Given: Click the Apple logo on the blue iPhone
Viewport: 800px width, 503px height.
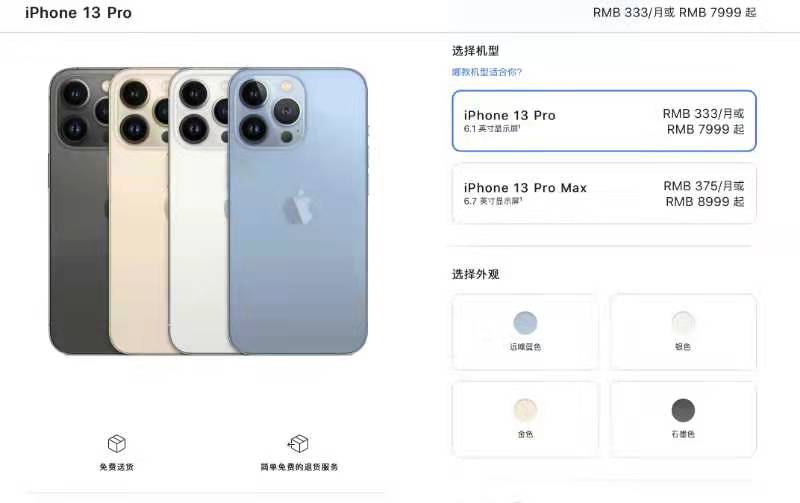Looking at the screenshot, I should (x=298, y=208).
